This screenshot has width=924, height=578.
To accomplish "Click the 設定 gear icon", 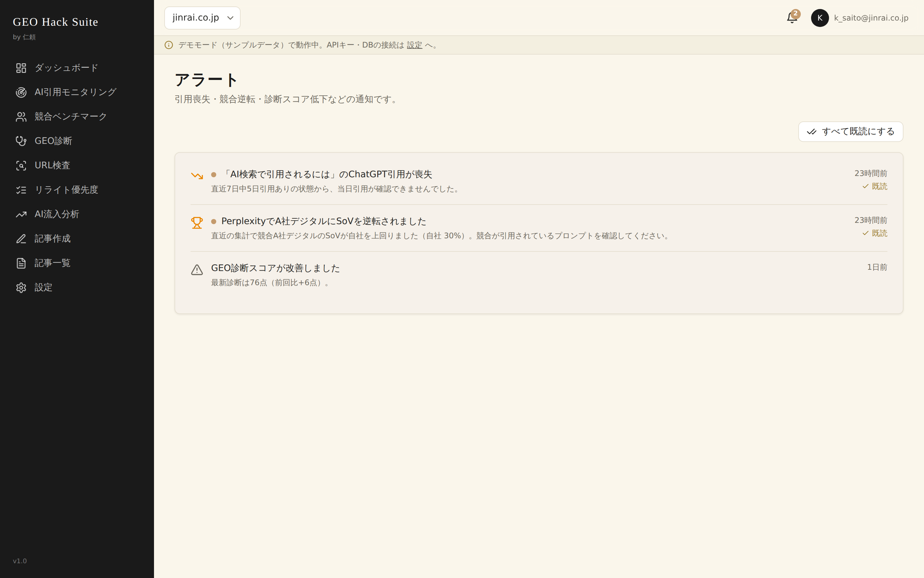I will pos(21,287).
